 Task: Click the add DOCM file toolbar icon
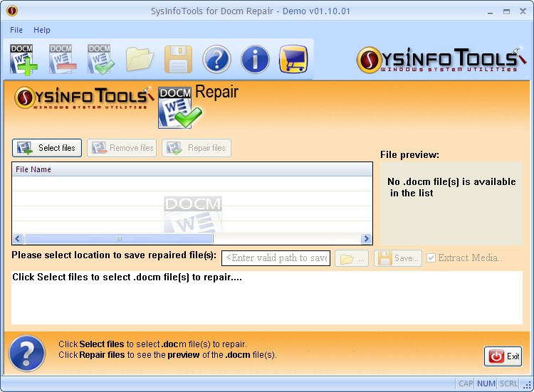(x=23, y=58)
